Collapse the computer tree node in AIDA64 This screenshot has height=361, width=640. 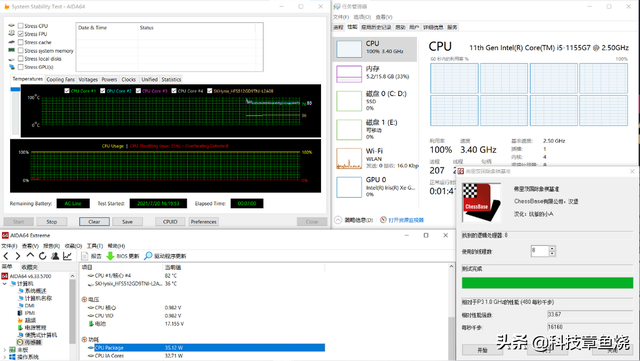[4, 283]
